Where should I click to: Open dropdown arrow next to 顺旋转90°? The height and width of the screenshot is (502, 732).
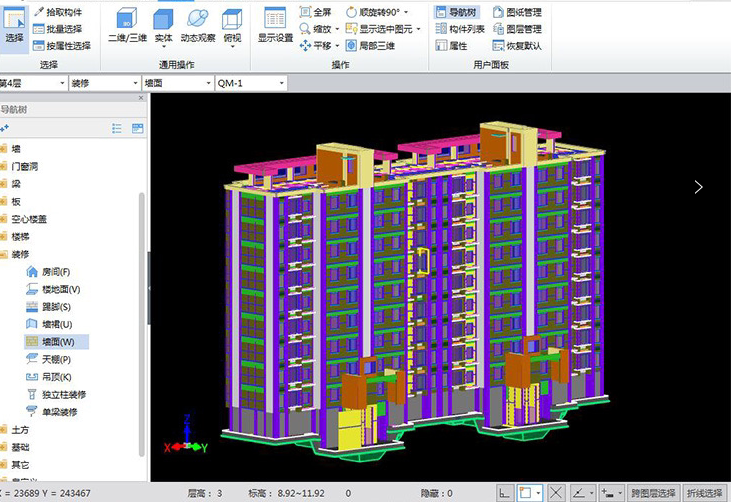pyautogui.click(x=406, y=12)
